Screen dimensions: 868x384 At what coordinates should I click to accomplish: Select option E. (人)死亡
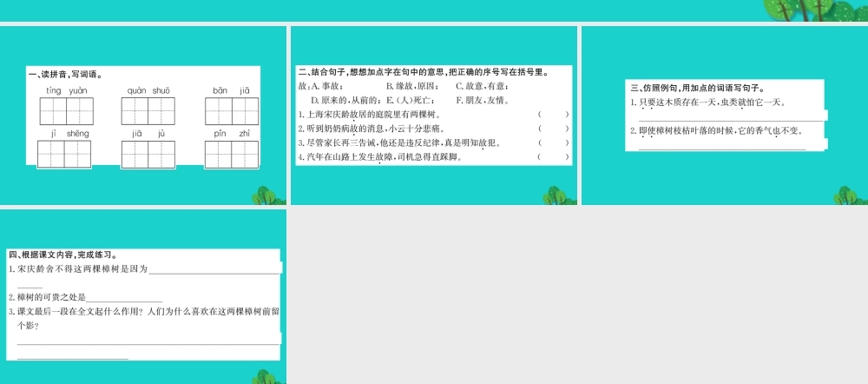pos(411,100)
